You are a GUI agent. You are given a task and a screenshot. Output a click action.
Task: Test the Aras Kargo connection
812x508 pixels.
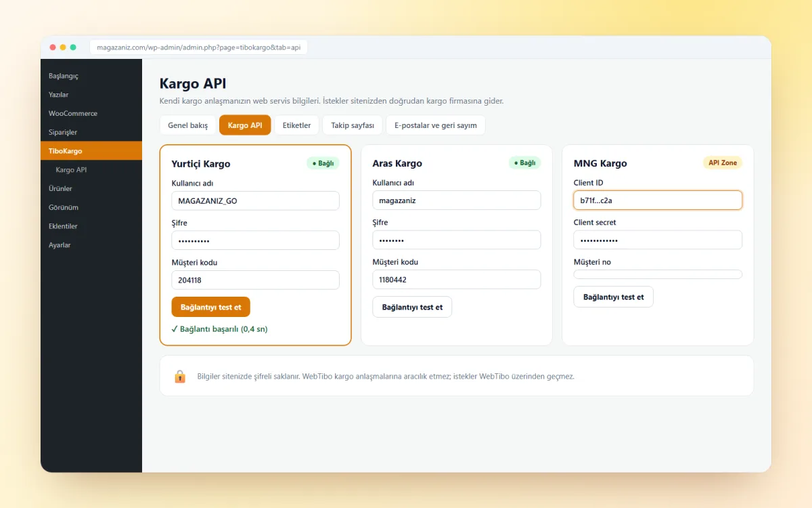point(412,307)
